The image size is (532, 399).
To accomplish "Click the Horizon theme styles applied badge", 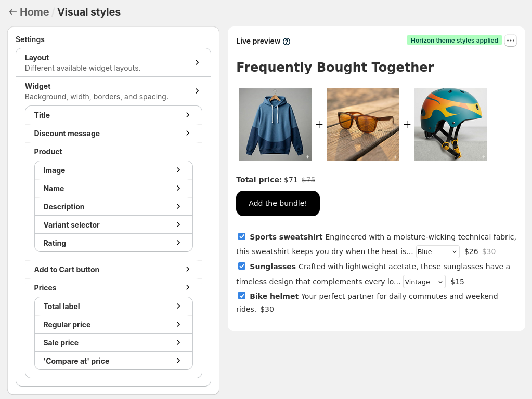I will coord(455,41).
